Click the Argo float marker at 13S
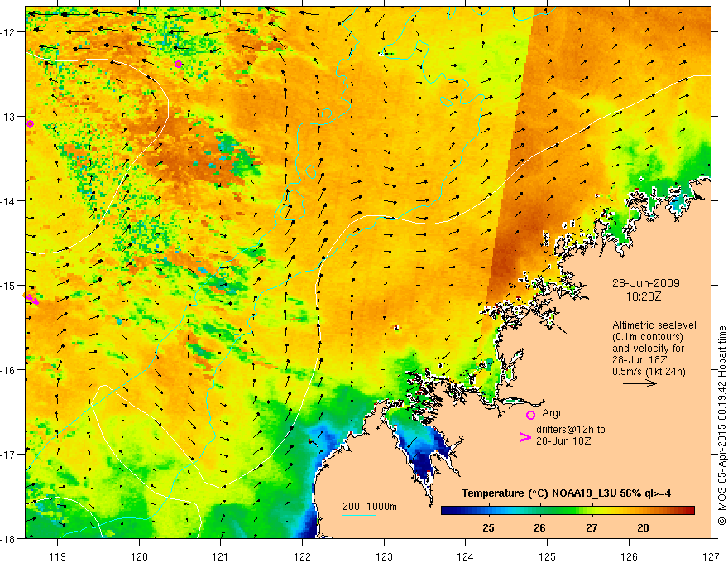Image resolution: width=728 pixels, height=563 pixels. coord(30,123)
